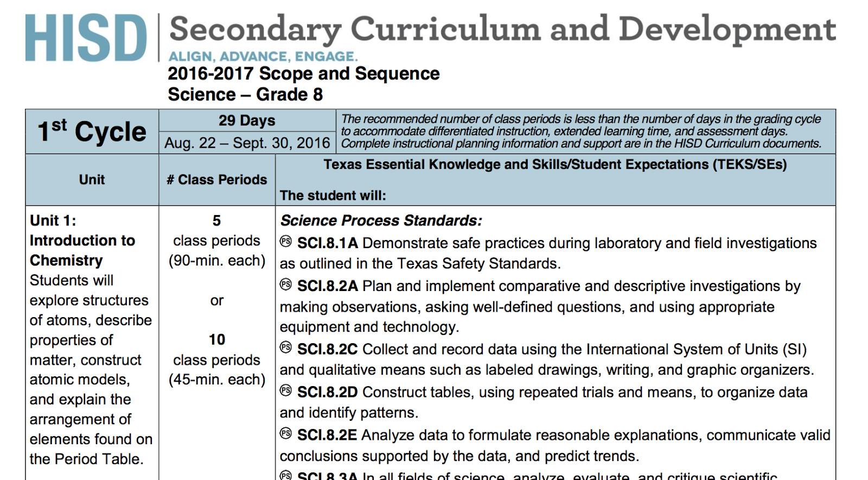The image size is (868, 480).
Task: Click the PS icon before SCI.8.2E
Action: click(x=286, y=433)
